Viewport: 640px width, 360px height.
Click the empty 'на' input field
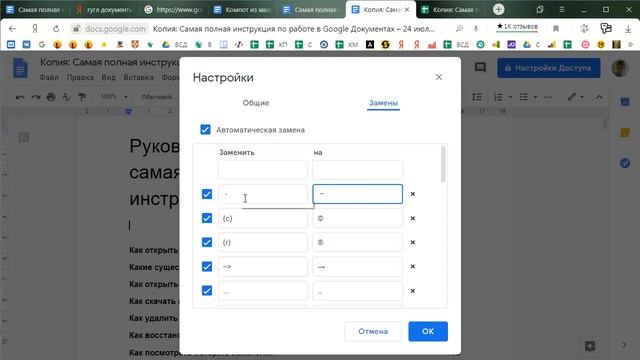(358, 170)
